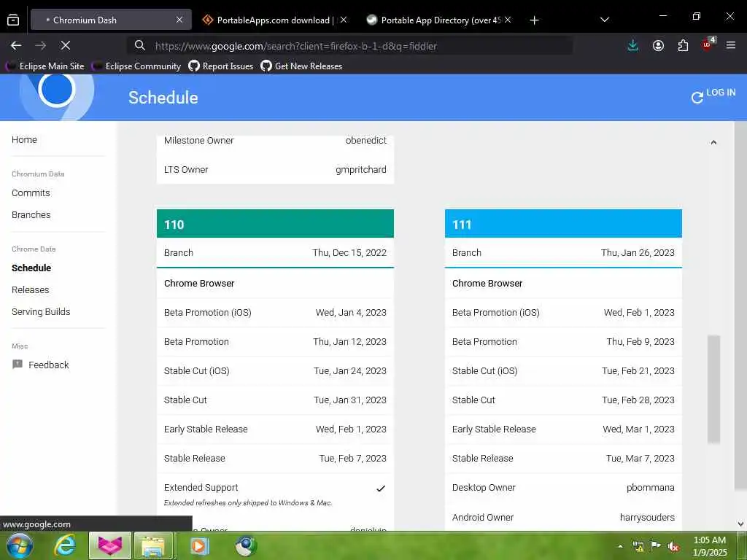This screenshot has width=747, height=560.
Task: Expand the list all tabs dropdown
Action: pos(605,20)
